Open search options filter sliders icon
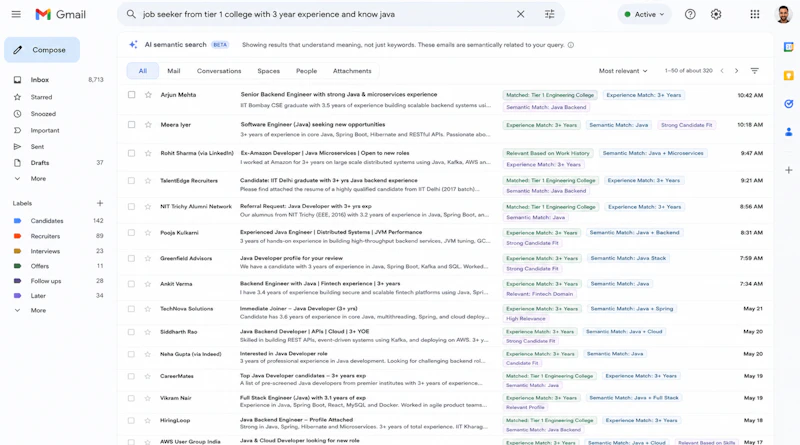 click(x=549, y=14)
